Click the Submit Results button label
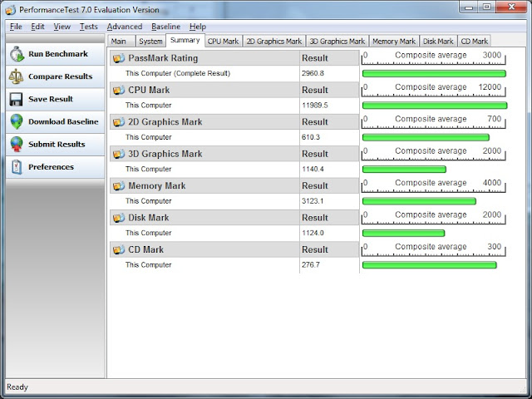The image size is (532, 399). [57, 144]
